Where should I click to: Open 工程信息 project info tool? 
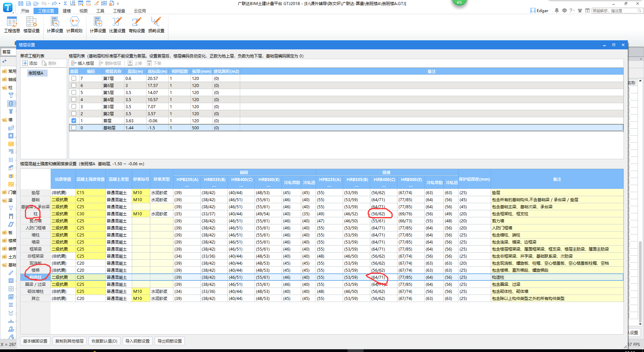pyautogui.click(x=12, y=25)
